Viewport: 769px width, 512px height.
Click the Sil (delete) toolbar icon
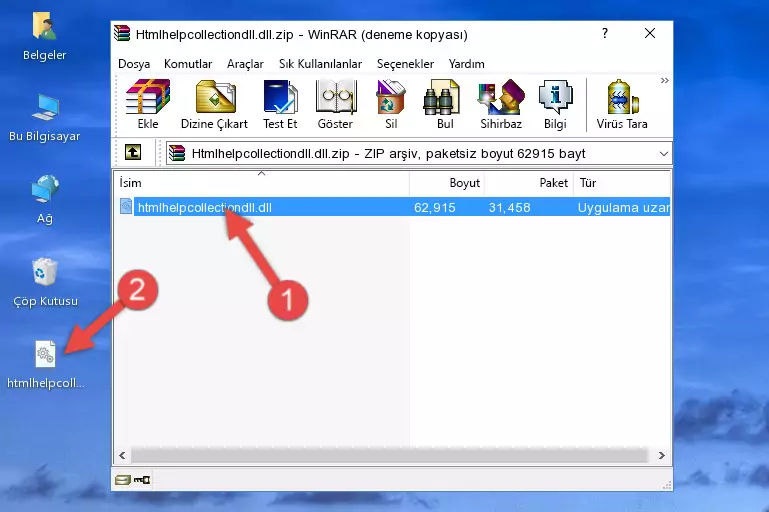[x=391, y=104]
